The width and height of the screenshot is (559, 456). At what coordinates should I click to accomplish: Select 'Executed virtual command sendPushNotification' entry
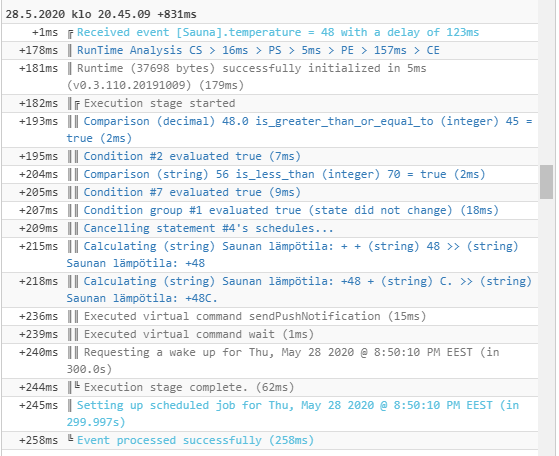(x=270, y=317)
